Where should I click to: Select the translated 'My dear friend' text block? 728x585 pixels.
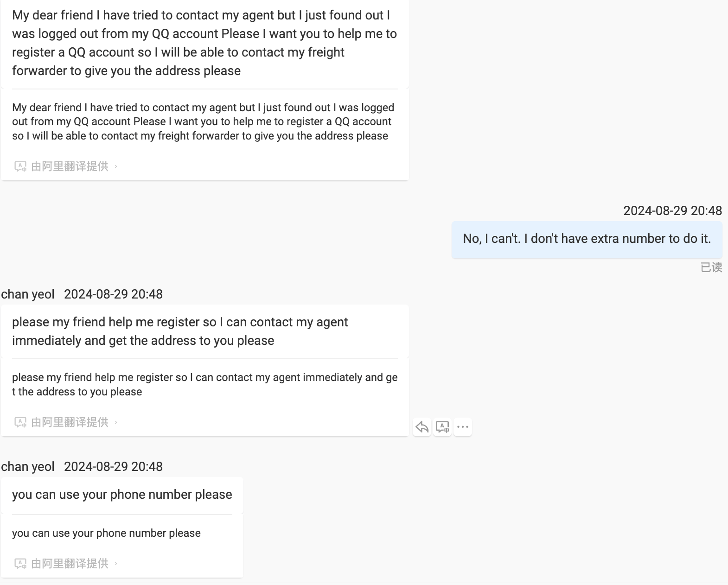pos(204,122)
